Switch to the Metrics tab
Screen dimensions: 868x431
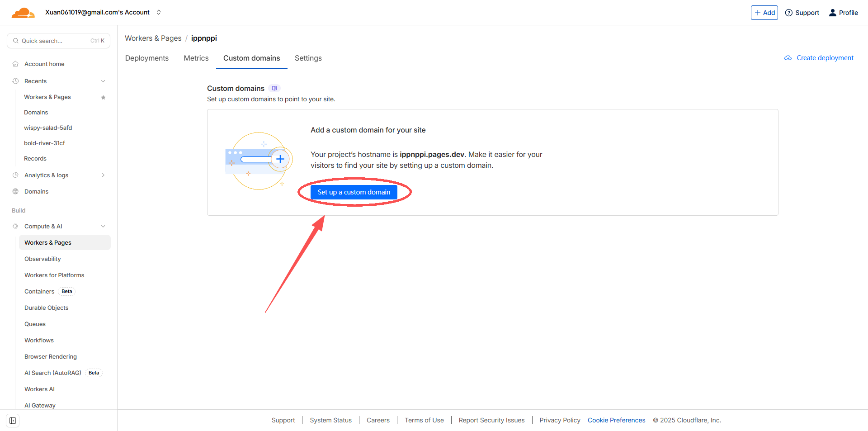pos(196,58)
